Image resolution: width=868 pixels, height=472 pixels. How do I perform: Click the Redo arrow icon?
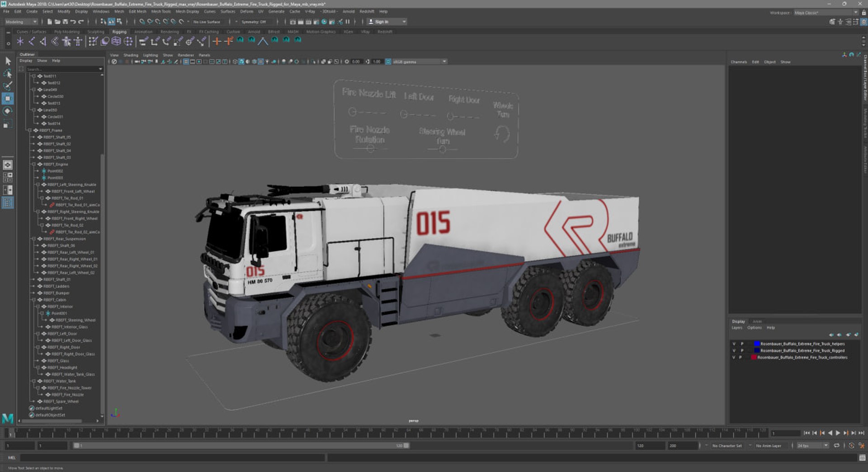pyautogui.click(x=81, y=22)
